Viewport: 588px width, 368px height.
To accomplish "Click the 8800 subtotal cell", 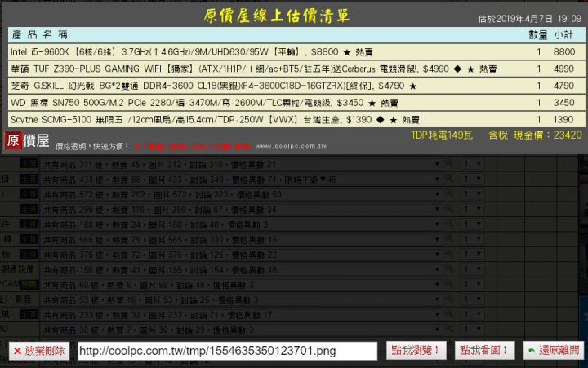I will [564, 51].
